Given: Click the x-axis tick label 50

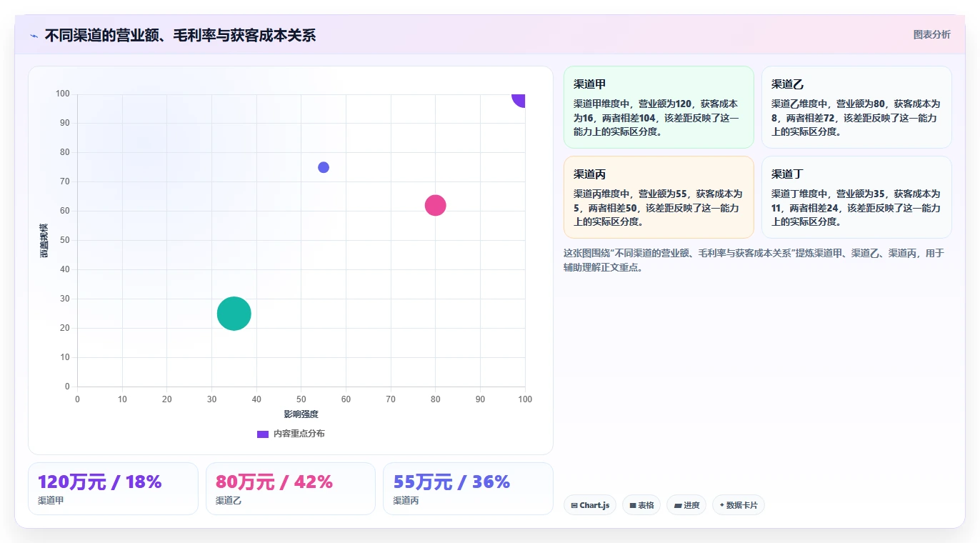Looking at the screenshot, I should coord(301,399).
